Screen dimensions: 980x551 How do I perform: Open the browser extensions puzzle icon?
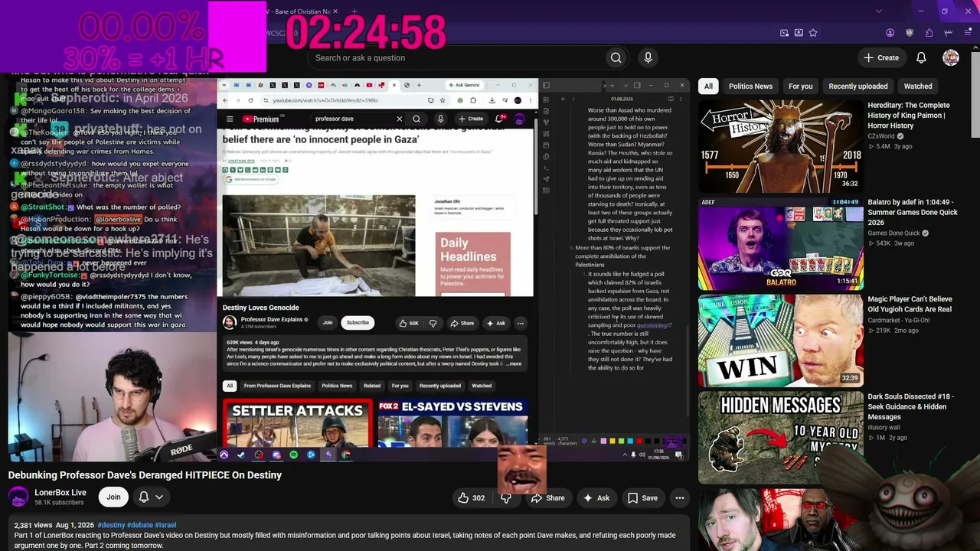pos(929,33)
